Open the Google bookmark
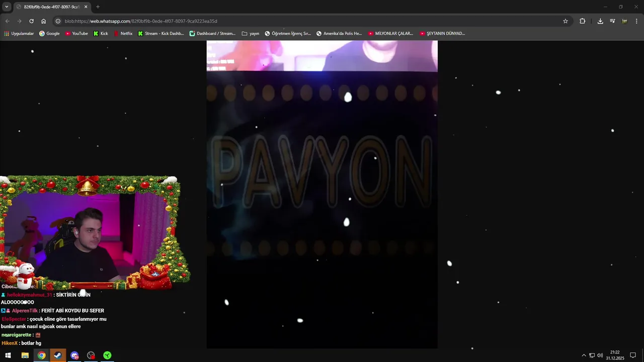The height and width of the screenshot is (362, 644). coord(49,34)
